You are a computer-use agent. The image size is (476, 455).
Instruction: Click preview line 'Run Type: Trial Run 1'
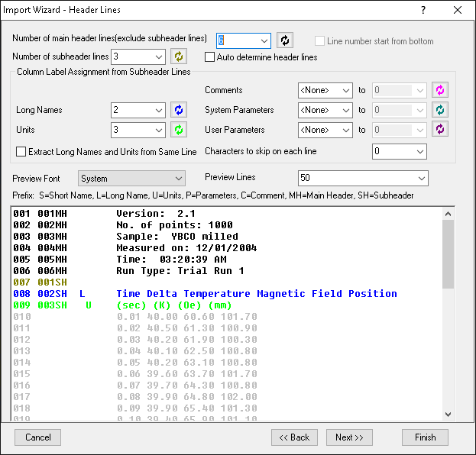pyautogui.click(x=180, y=271)
